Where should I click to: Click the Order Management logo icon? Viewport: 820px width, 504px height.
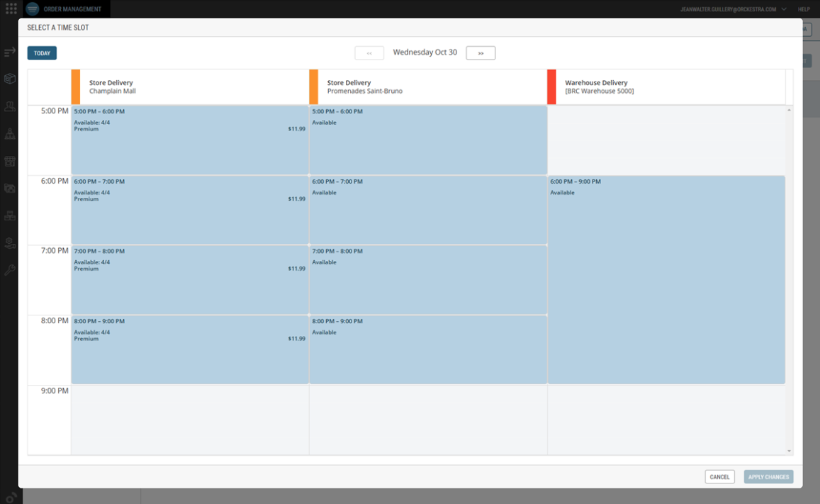[x=33, y=9]
